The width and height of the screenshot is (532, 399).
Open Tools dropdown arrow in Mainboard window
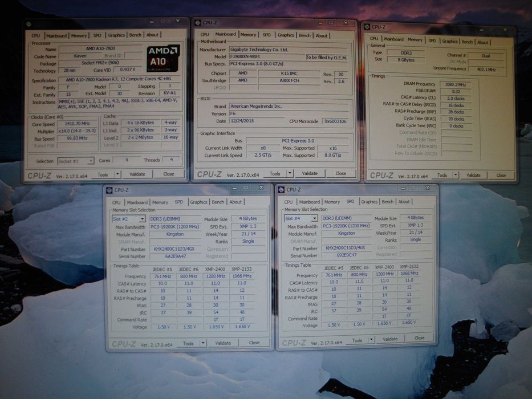(x=290, y=173)
